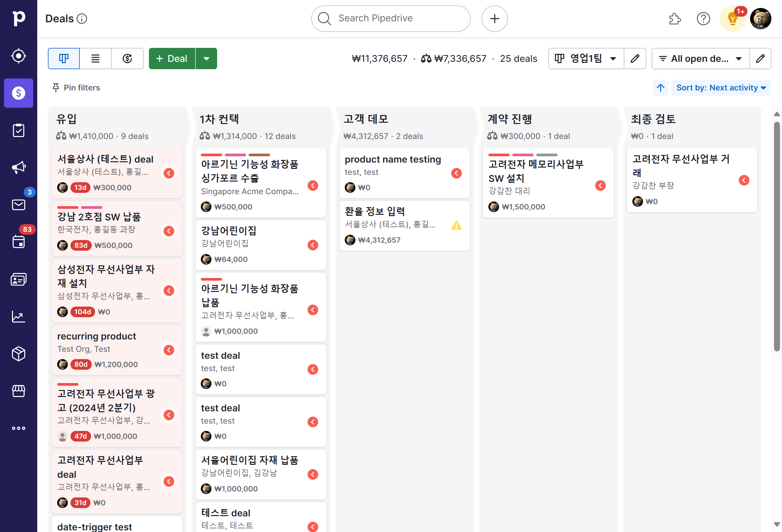Click activity arrow on product name testing card

pos(456,173)
